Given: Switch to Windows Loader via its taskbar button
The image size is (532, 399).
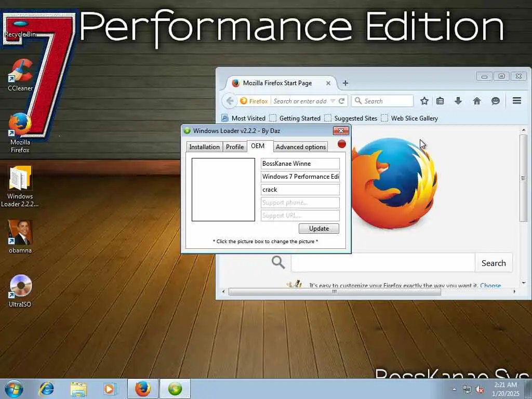Looking at the screenshot, I should point(175,389).
